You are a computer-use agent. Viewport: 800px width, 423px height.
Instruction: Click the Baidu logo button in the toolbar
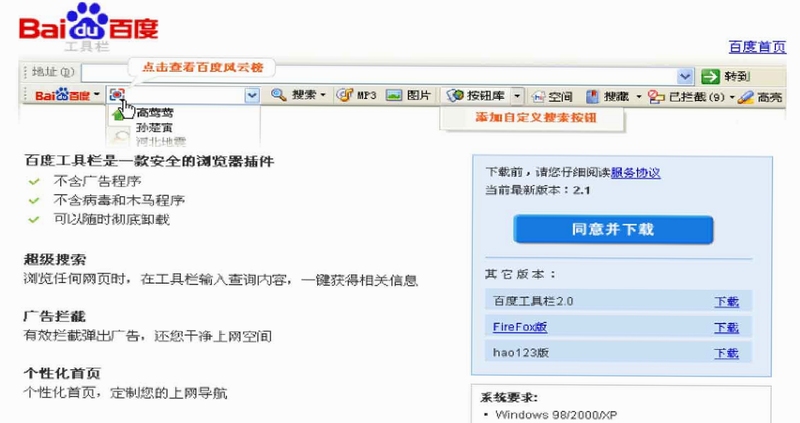62,95
